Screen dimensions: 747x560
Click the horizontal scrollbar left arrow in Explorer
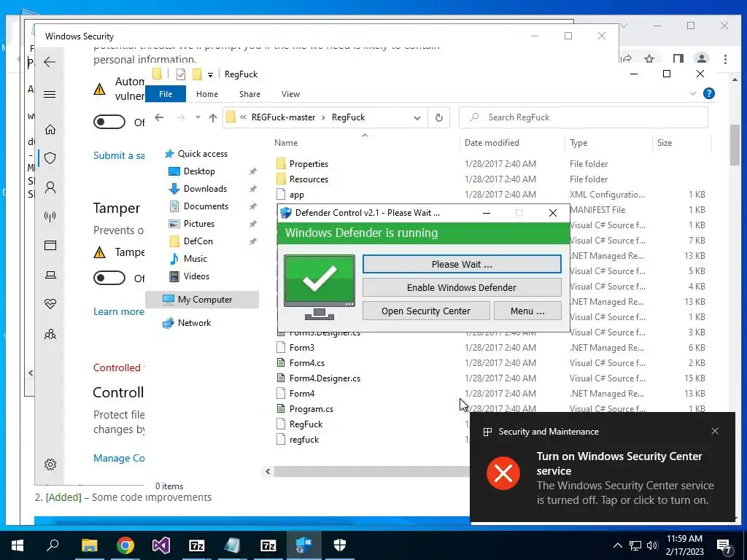click(268, 472)
